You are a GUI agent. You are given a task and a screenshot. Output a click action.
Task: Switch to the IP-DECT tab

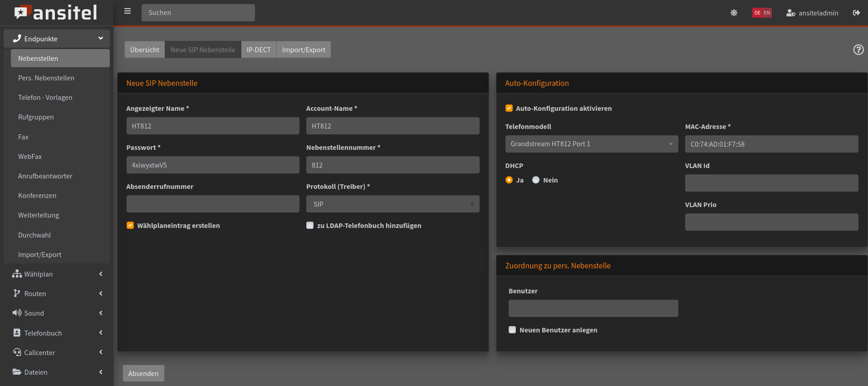[259, 49]
